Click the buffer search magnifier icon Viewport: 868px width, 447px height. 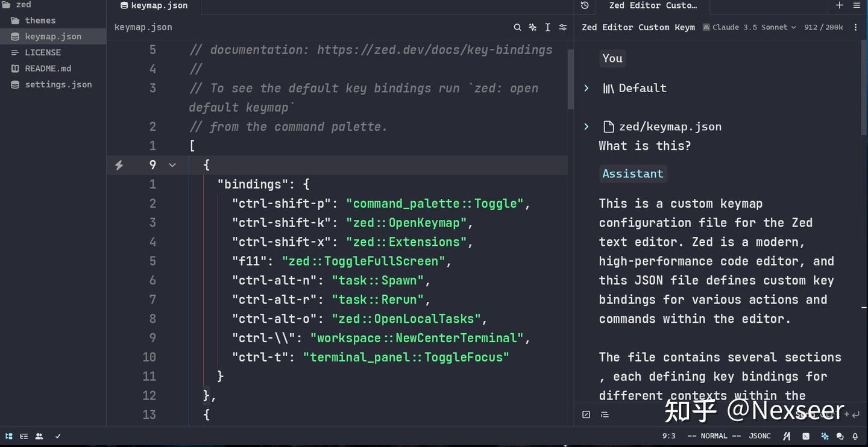(x=517, y=27)
